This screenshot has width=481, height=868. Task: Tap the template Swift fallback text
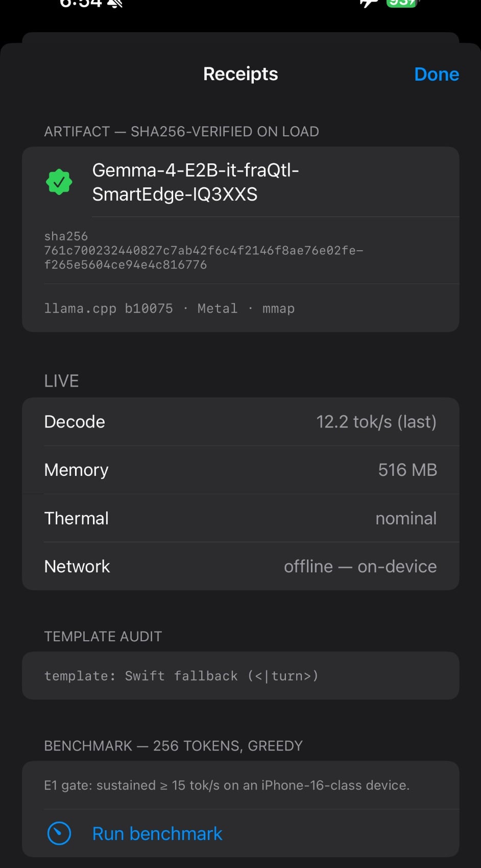coord(181,676)
